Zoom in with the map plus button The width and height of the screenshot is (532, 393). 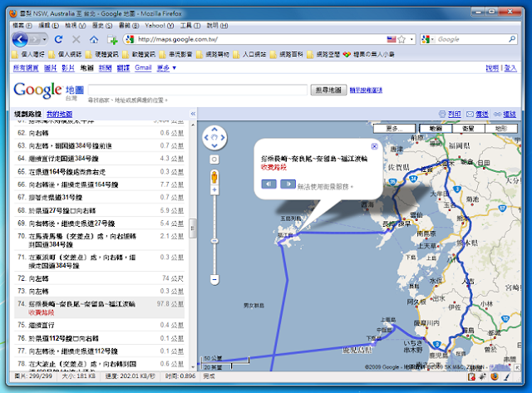point(214,190)
